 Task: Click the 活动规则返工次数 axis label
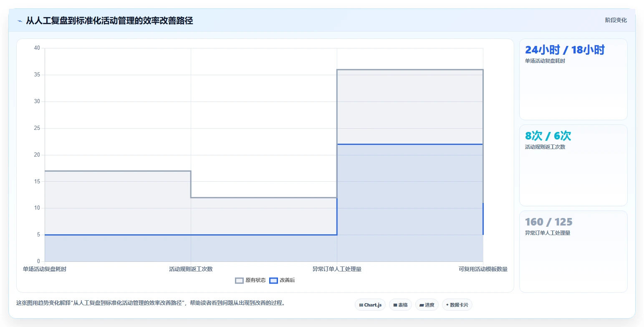(191, 269)
